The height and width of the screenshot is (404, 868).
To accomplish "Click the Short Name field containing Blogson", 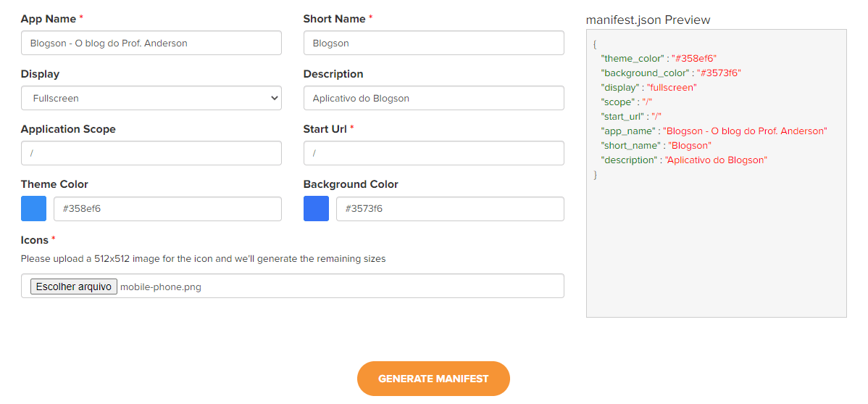I will point(434,43).
